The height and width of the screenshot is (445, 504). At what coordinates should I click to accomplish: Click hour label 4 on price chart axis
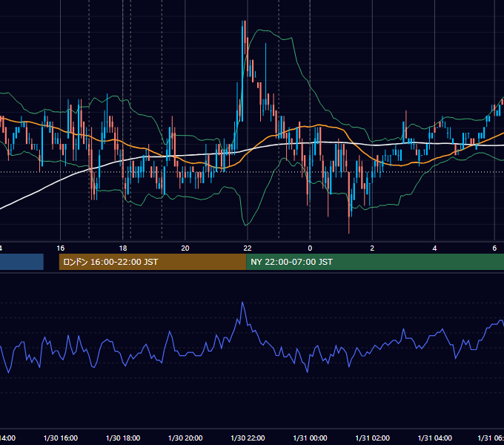pyautogui.click(x=434, y=248)
